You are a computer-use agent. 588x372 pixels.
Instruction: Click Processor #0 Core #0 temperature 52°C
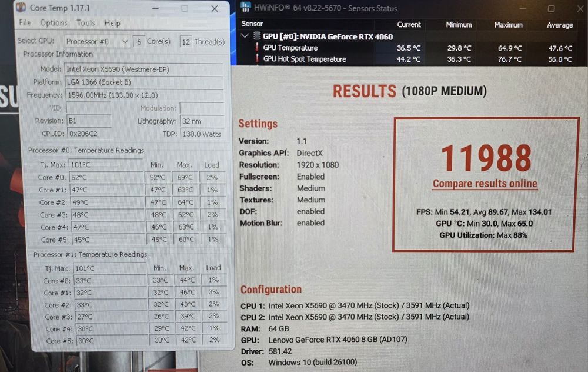click(x=106, y=177)
